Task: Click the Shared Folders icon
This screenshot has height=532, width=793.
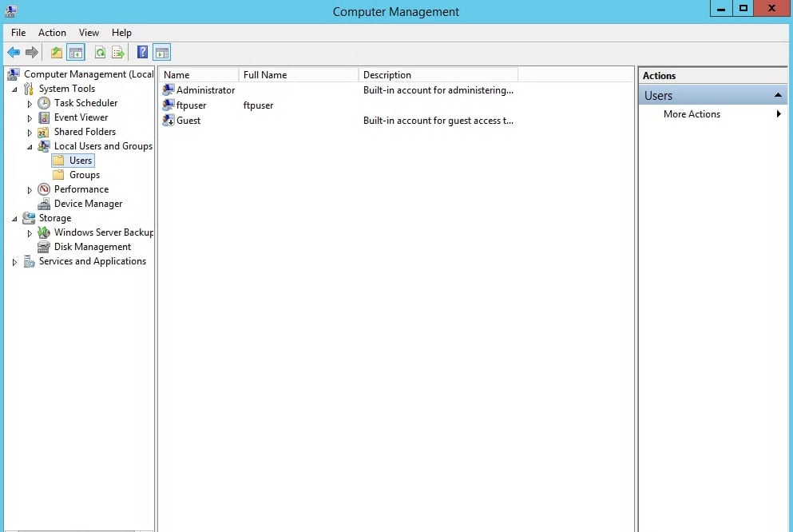Action: (44, 132)
